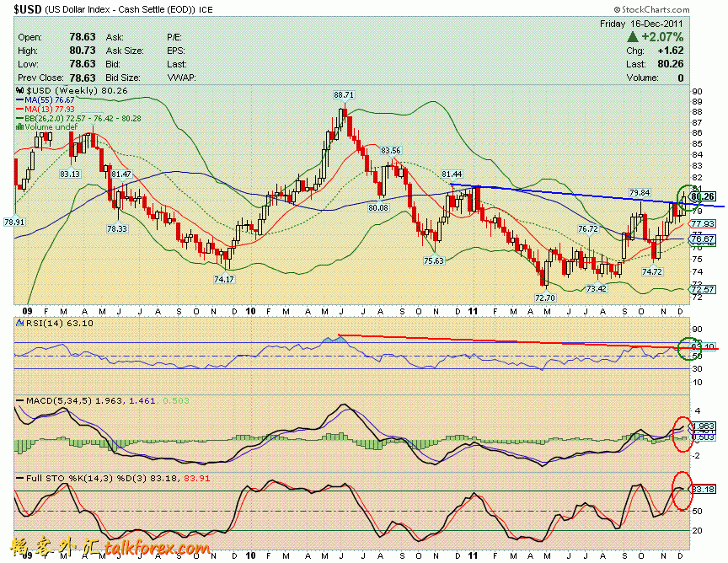Click the EPS: label

pos(176,51)
